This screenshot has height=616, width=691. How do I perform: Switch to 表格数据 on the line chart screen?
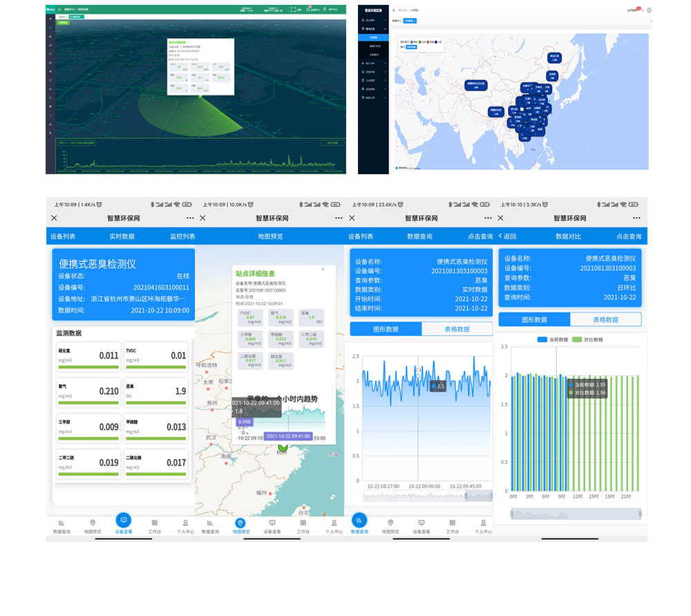pyautogui.click(x=457, y=329)
